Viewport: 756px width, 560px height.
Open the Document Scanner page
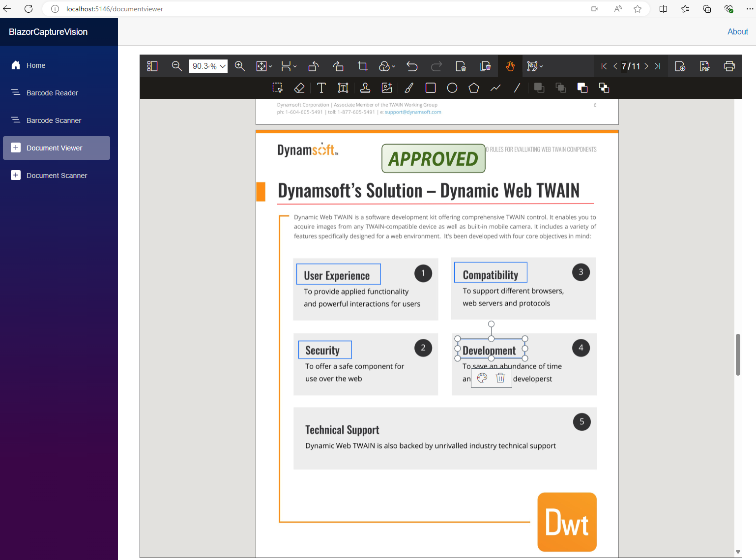click(x=57, y=176)
